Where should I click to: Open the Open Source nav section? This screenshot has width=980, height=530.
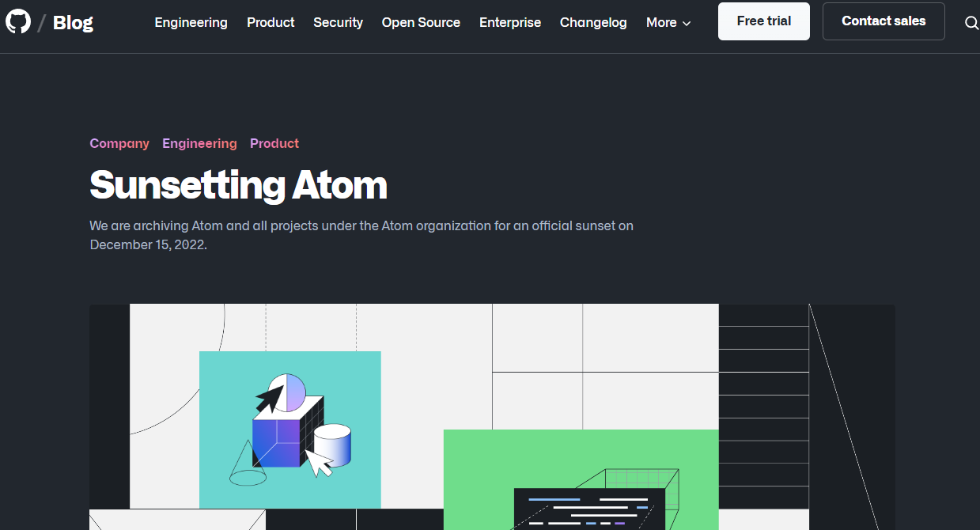pyautogui.click(x=421, y=22)
